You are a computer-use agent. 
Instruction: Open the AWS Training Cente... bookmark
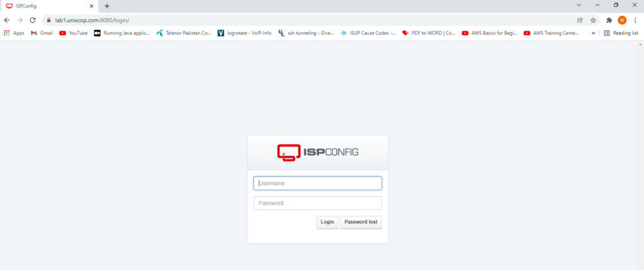[552, 33]
